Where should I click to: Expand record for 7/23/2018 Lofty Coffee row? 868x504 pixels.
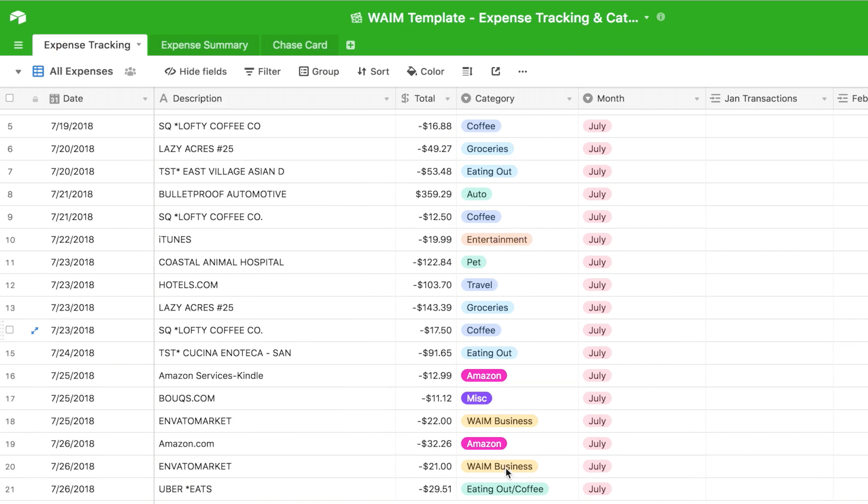tap(35, 330)
